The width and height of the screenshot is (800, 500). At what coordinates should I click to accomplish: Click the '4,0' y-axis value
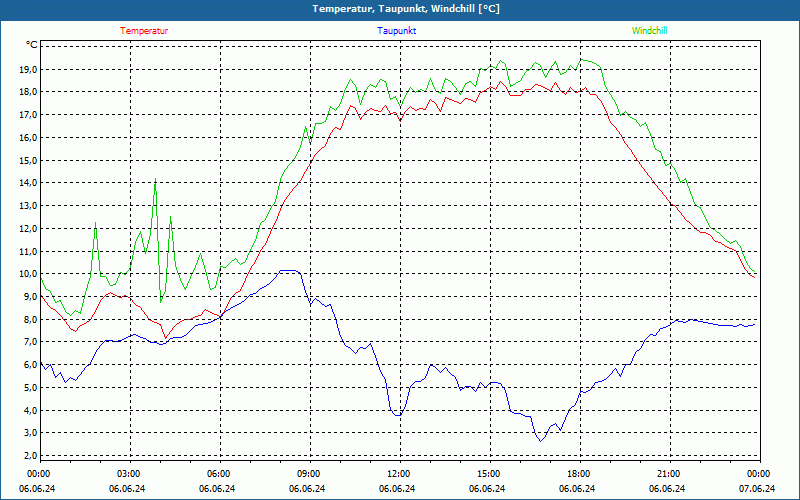point(31,410)
